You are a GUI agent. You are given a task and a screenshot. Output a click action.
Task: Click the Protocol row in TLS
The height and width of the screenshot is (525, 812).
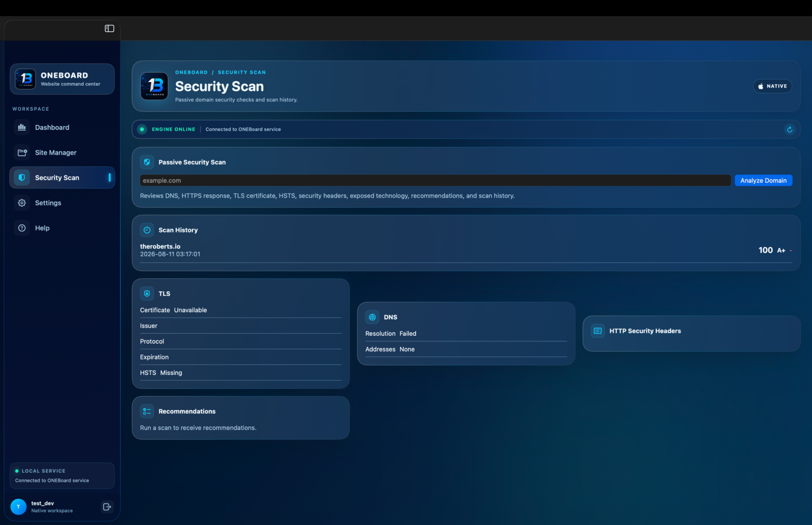click(x=241, y=342)
